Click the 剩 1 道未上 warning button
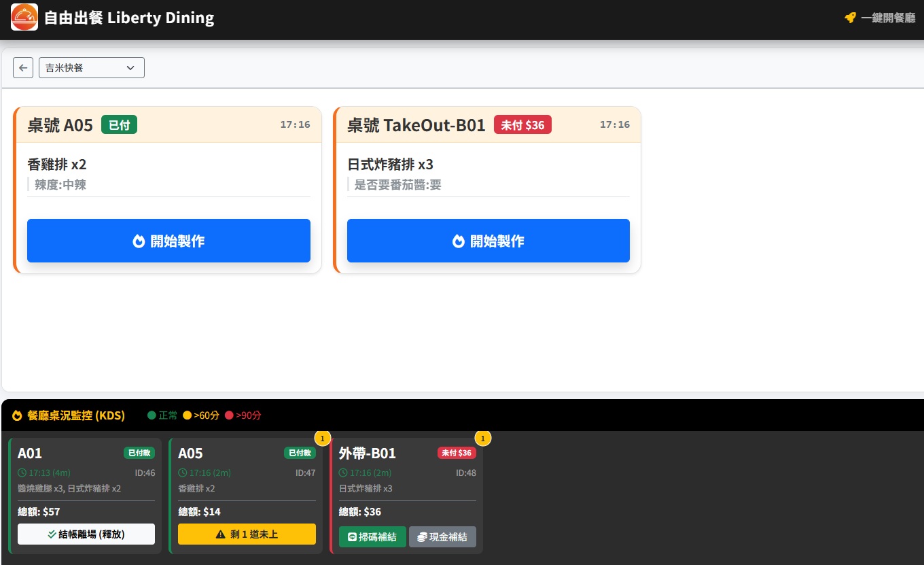 point(247,534)
